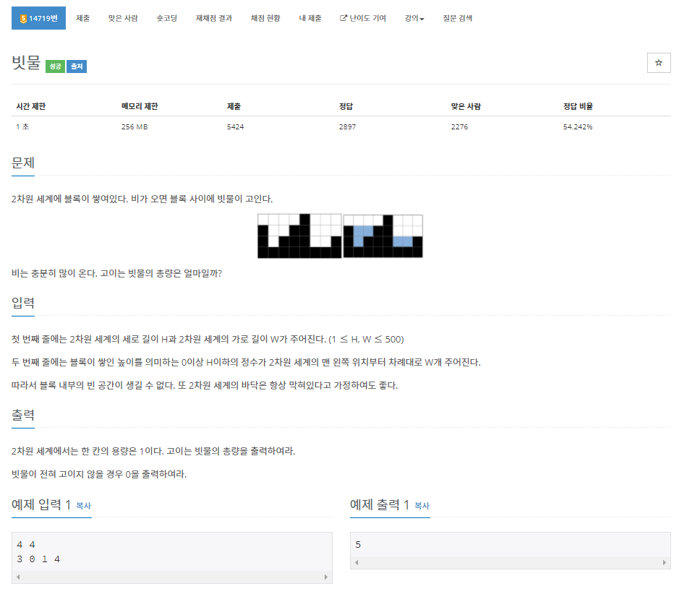
Task: Open the 숏코딩 tab
Action: pyautogui.click(x=166, y=18)
